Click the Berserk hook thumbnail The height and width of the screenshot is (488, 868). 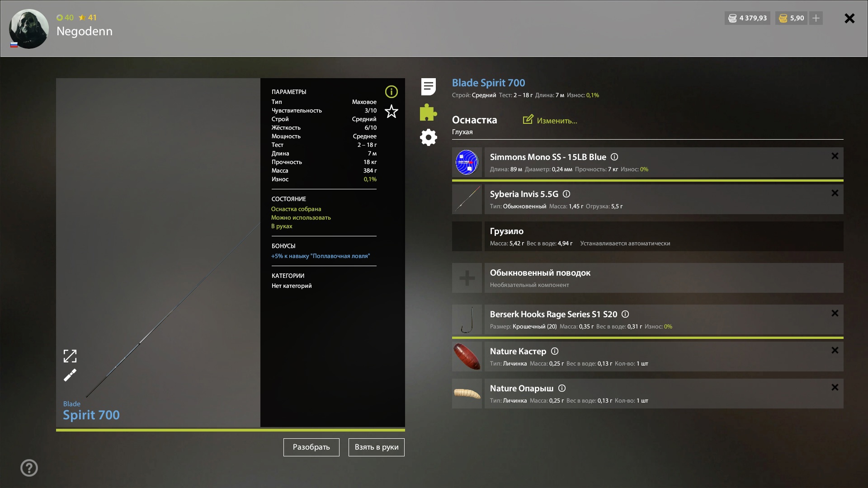467,319
